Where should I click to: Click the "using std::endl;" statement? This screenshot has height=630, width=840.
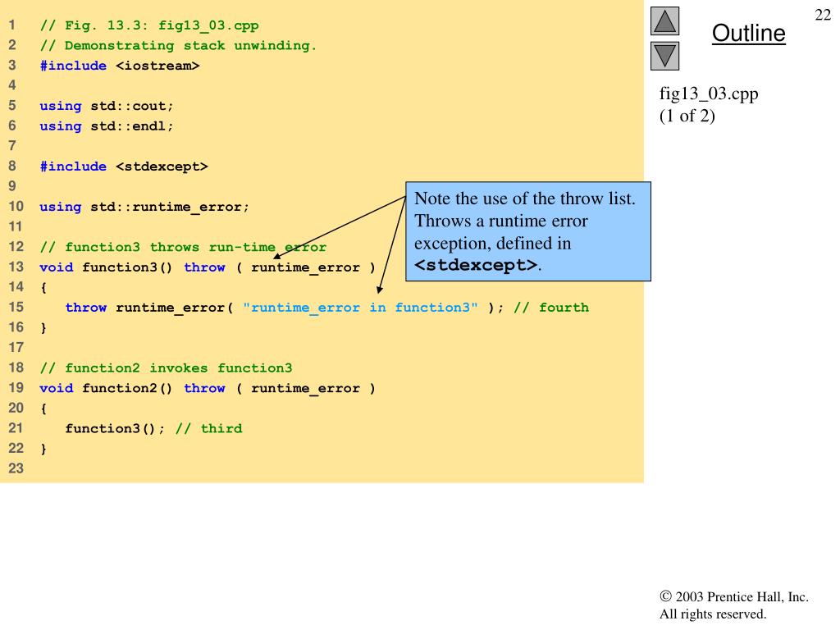(107, 126)
